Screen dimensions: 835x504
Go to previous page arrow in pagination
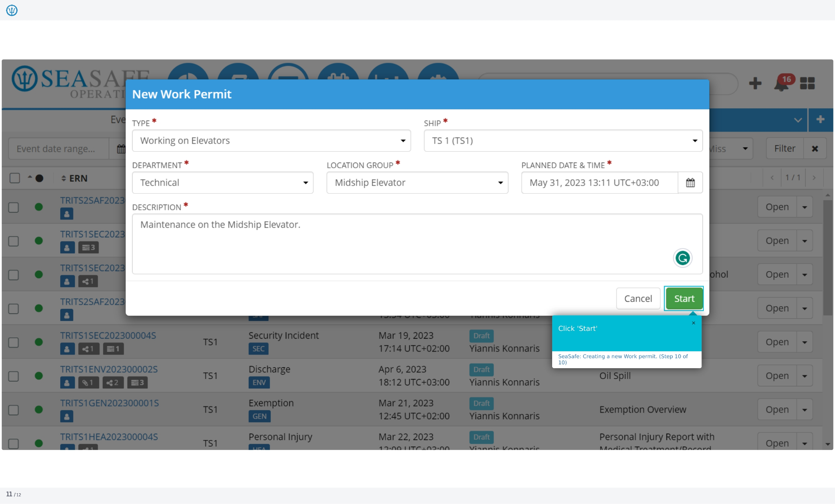772,178
